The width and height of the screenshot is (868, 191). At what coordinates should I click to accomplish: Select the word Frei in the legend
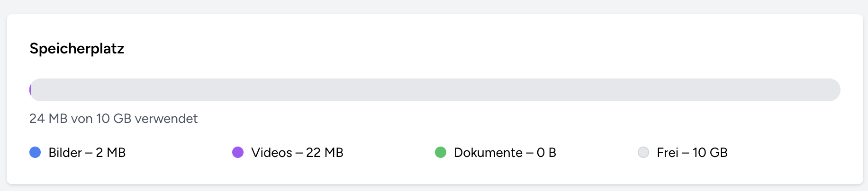click(667, 153)
